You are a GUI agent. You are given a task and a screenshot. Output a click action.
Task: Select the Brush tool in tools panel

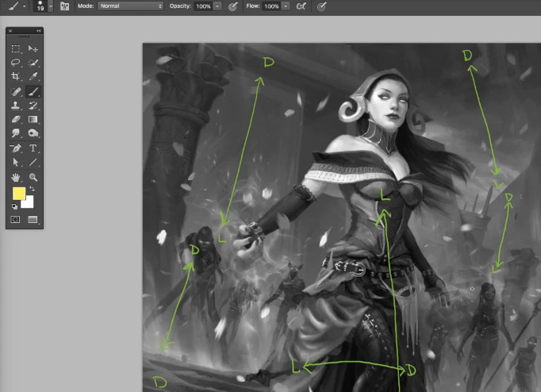coord(33,91)
